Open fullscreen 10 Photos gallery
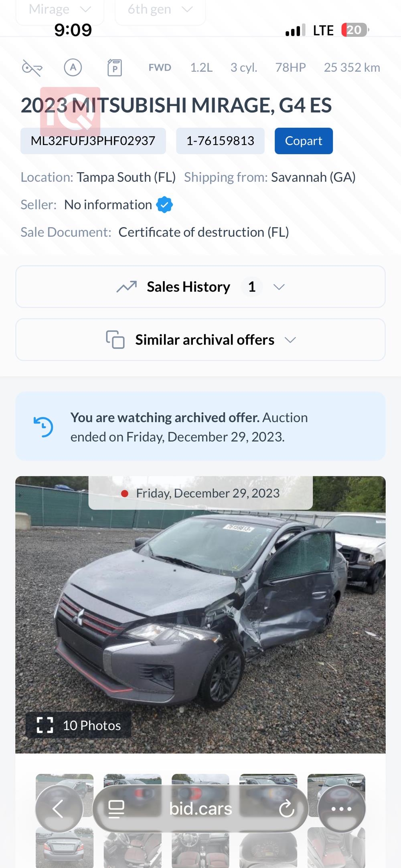 [79, 725]
